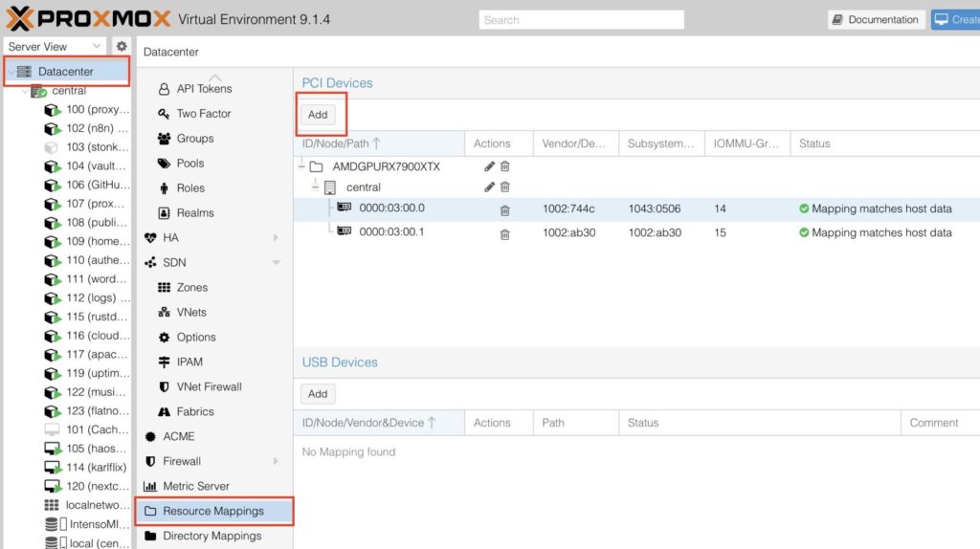The width and height of the screenshot is (980, 549).
Task: Click trash icon for AMDGPURX7900XTX mapping
Action: tap(505, 166)
